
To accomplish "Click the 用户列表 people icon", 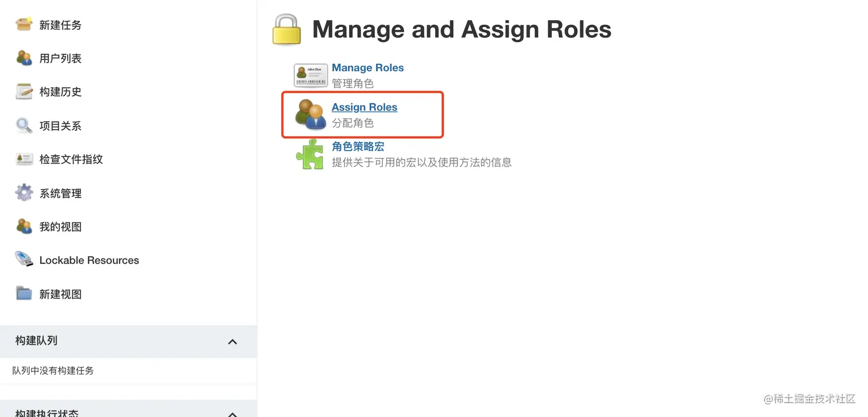I will coord(24,58).
